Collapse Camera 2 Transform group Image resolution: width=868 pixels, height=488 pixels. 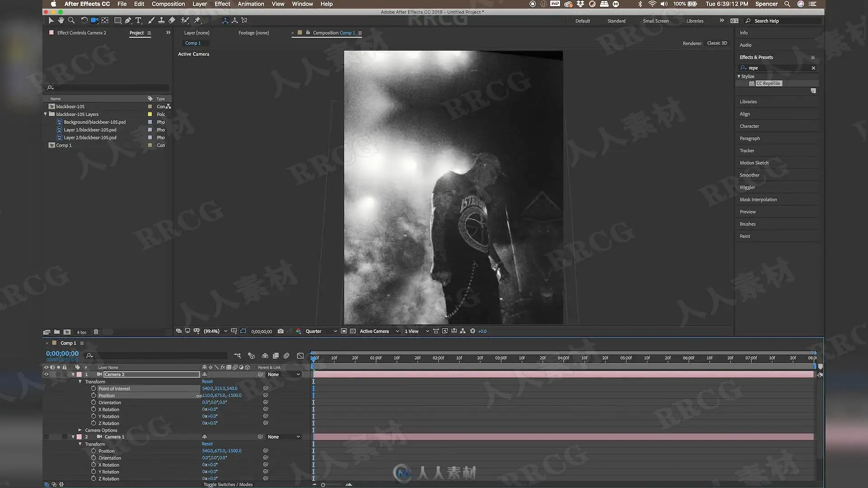click(80, 382)
